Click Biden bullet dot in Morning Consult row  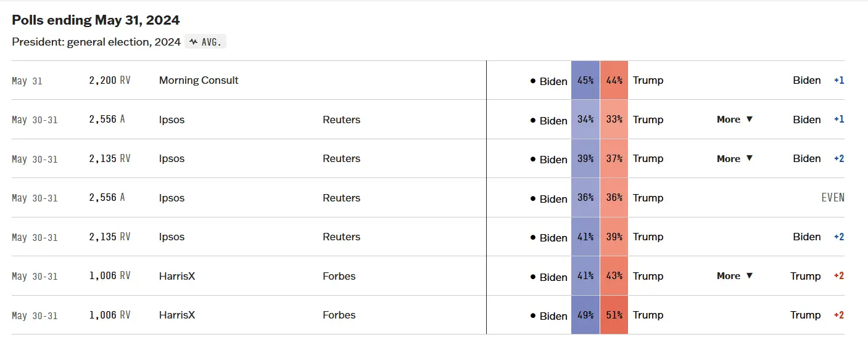pyautogui.click(x=533, y=81)
